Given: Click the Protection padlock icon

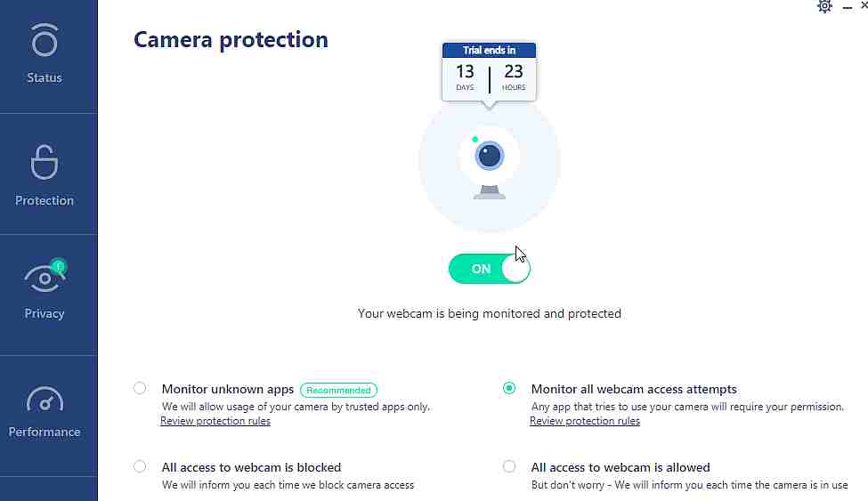Looking at the screenshot, I should pyautogui.click(x=45, y=162).
